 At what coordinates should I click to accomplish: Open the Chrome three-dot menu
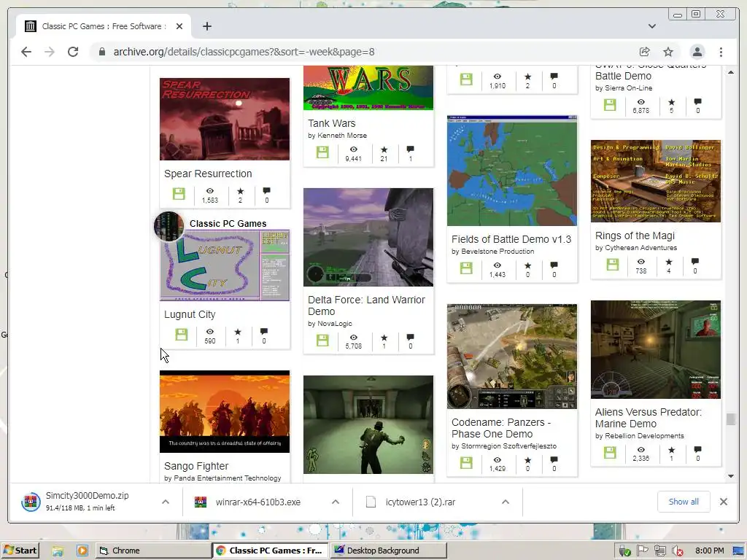click(x=721, y=52)
